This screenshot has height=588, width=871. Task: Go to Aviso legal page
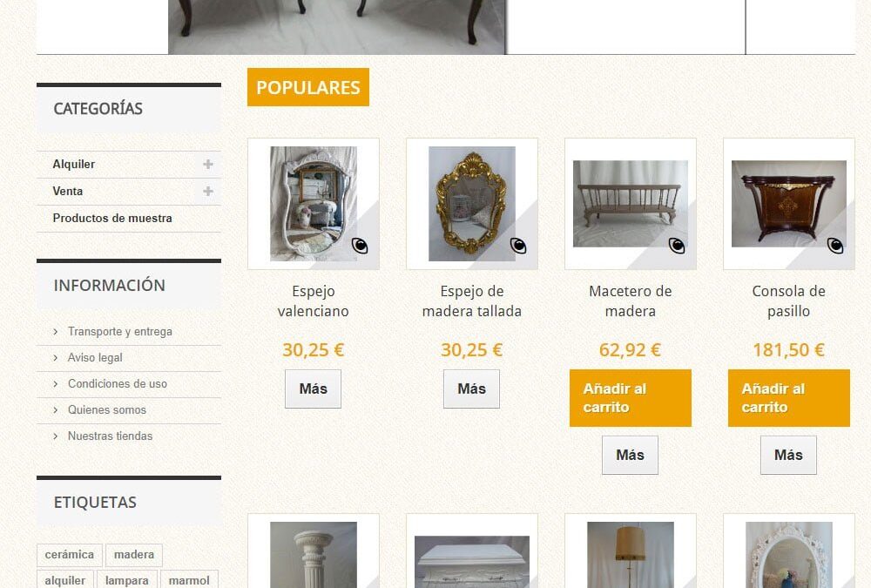click(x=95, y=357)
